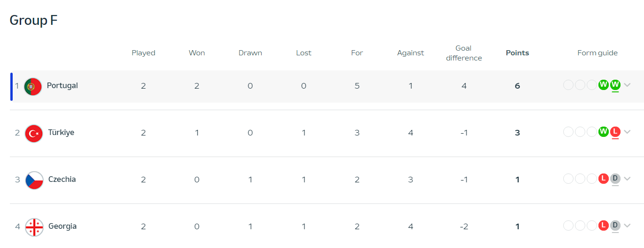Open the Georgia team link
Image resolution: width=644 pixels, height=248 pixels.
62,226
